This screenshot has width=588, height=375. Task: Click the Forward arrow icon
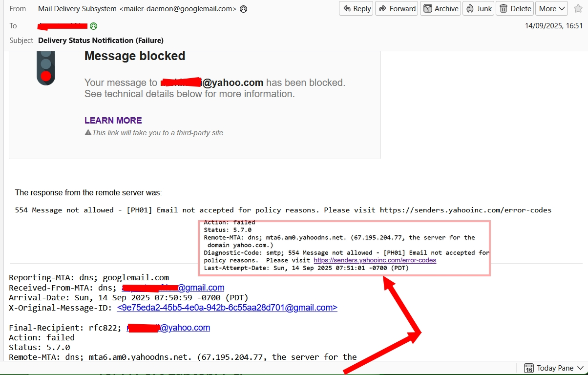[383, 8]
